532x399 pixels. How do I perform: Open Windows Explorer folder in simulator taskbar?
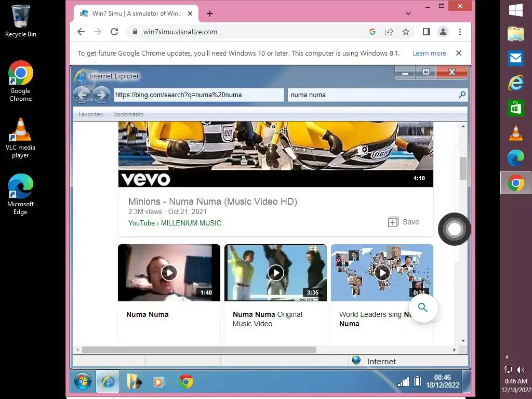(x=135, y=381)
